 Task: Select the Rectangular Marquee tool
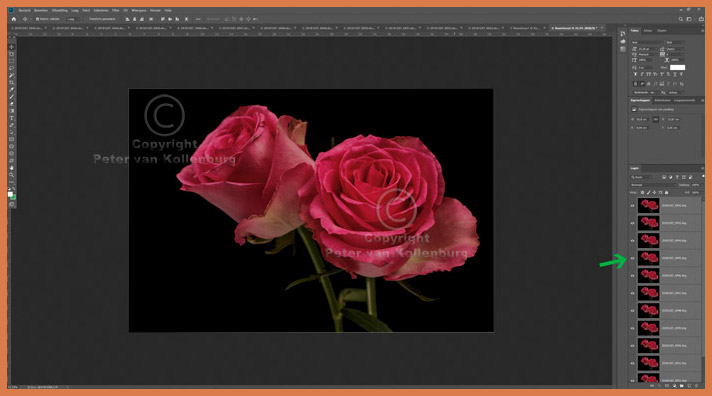click(x=11, y=61)
